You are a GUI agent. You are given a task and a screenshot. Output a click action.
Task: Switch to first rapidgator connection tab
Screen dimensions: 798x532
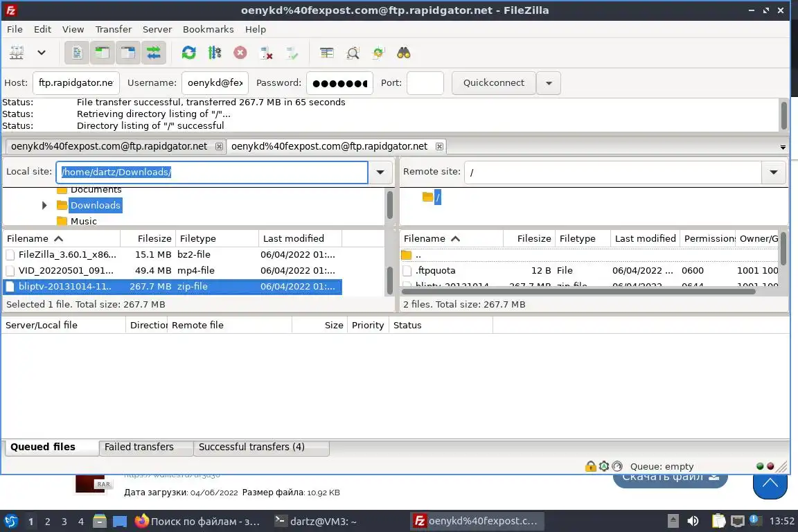tap(109, 146)
